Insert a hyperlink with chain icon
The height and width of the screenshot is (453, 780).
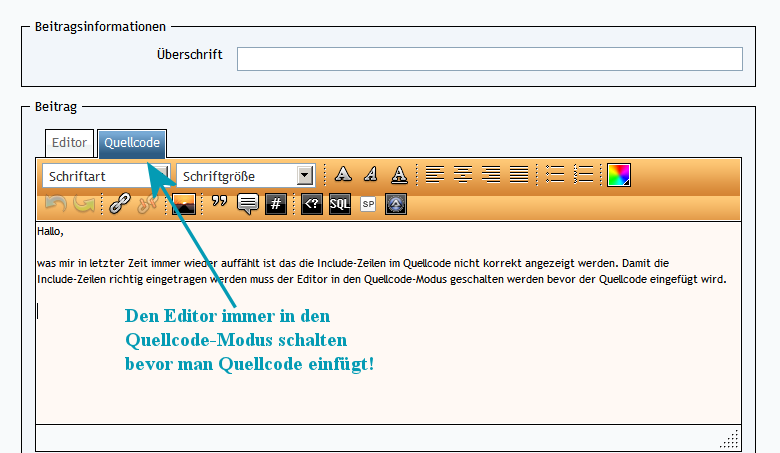[120, 204]
